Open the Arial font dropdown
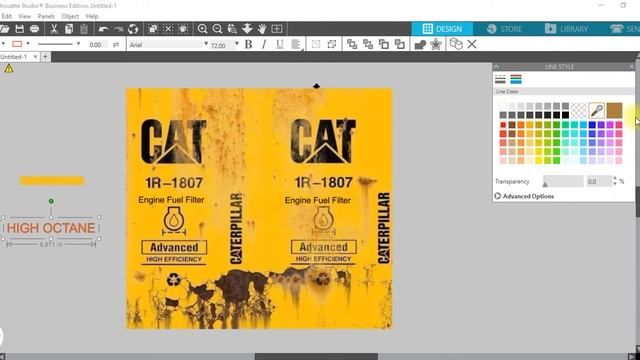This screenshot has height=360, width=640. [x=206, y=44]
